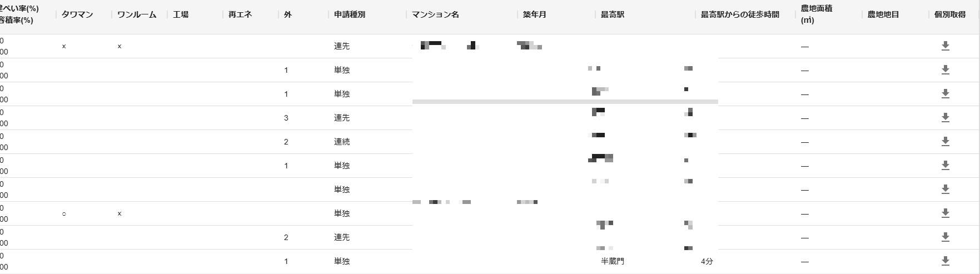This screenshot has height=274, width=980.
Task: Click the 農地面積 column header
Action: (x=817, y=14)
